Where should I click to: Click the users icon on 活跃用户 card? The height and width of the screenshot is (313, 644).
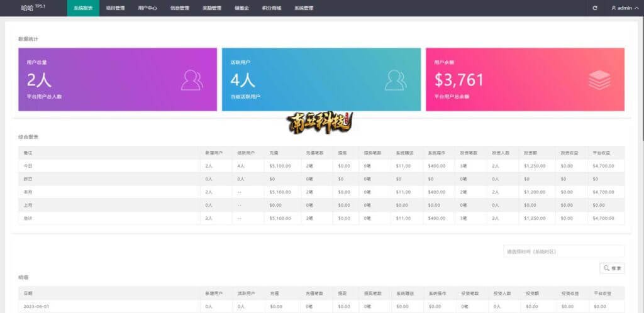pos(396,80)
